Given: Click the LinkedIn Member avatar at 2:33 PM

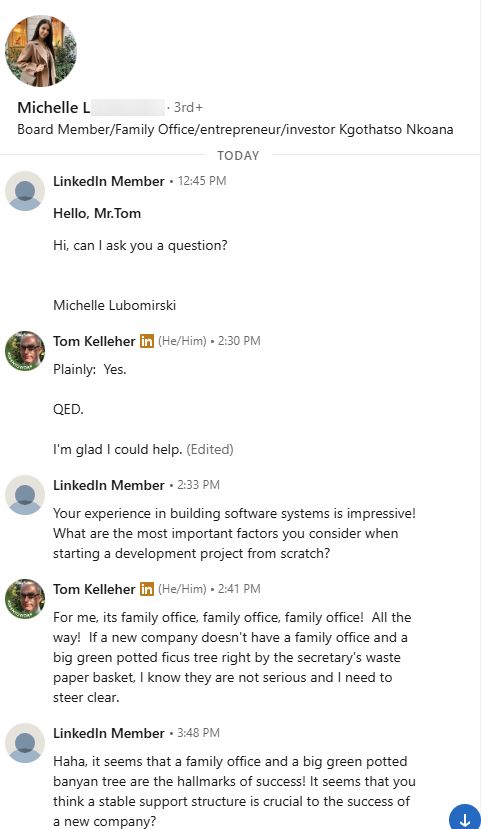Looking at the screenshot, I should 25,495.
